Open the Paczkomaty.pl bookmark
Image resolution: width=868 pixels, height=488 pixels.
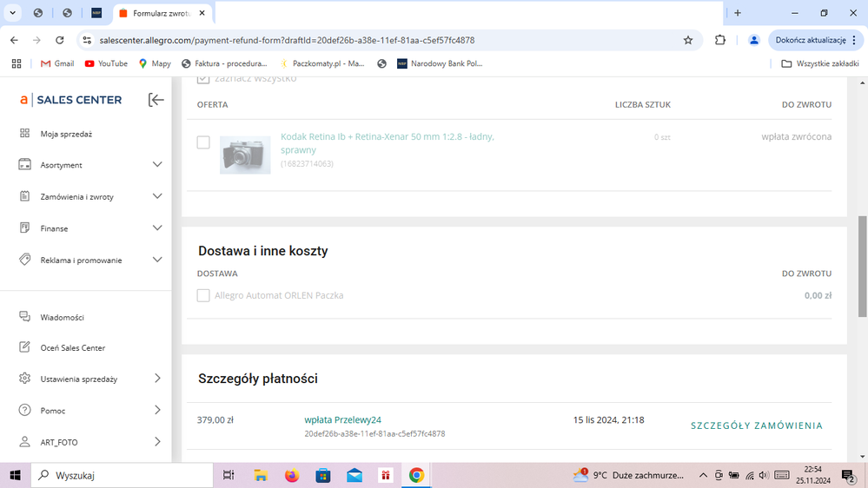322,63
